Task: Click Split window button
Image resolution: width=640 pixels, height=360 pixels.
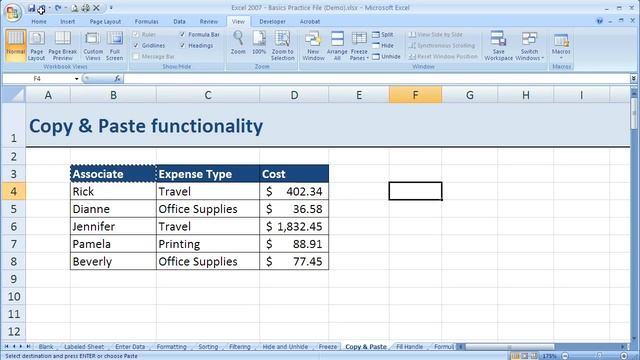Action: click(x=383, y=35)
